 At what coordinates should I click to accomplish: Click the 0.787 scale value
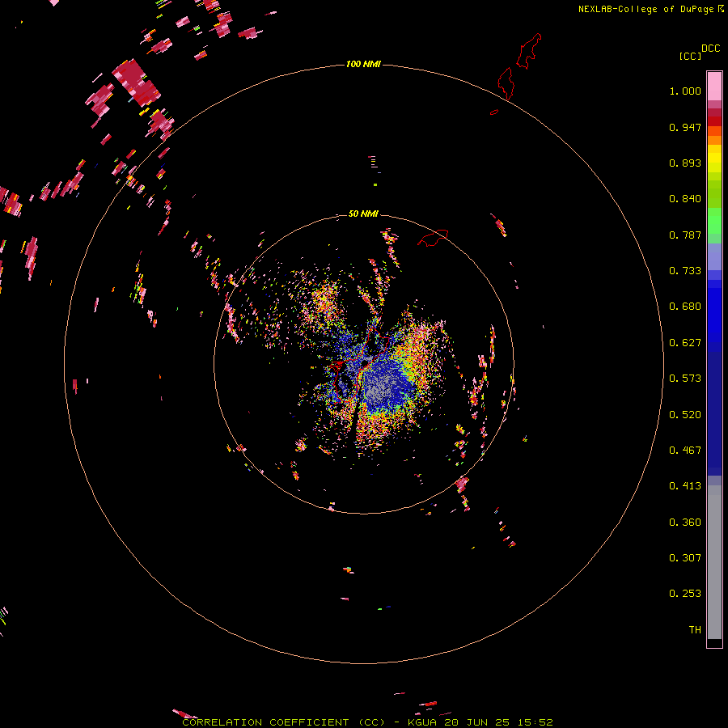coord(685,235)
